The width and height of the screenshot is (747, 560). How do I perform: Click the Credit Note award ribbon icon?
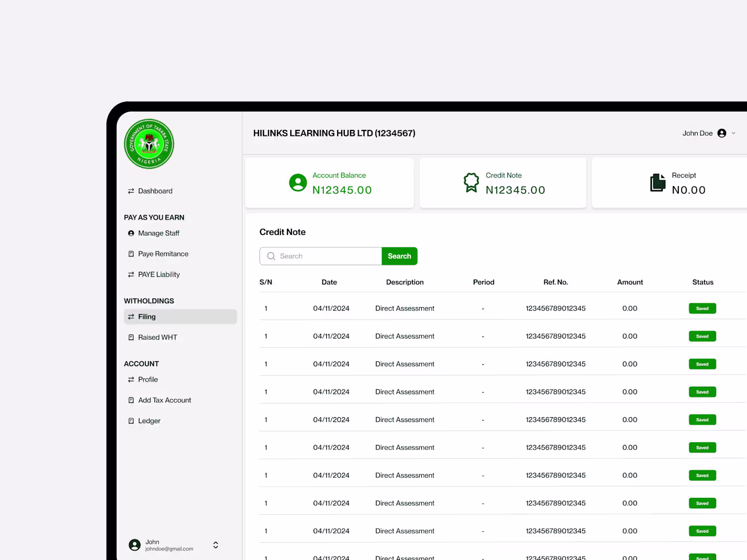[x=471, y=183]
